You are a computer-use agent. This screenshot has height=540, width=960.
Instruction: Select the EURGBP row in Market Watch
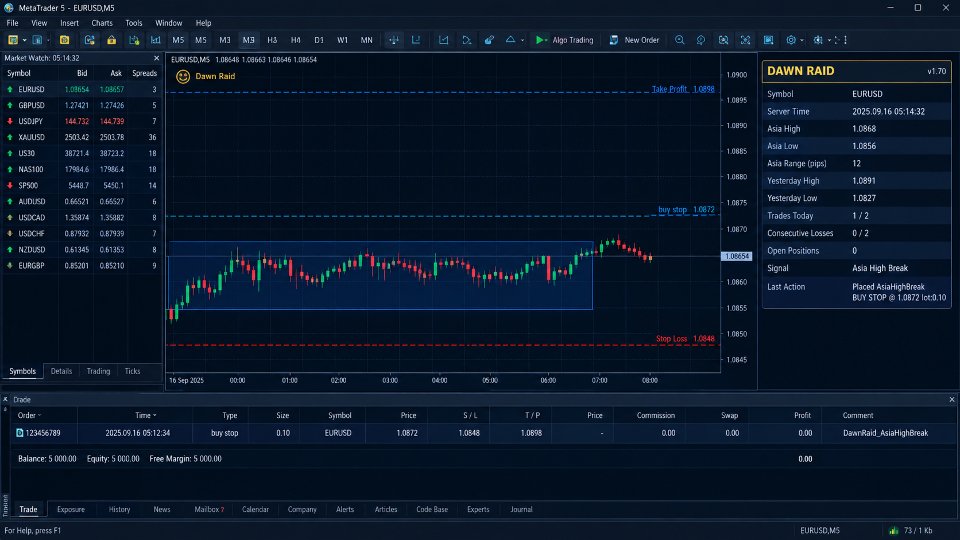[x=81, y=266]
